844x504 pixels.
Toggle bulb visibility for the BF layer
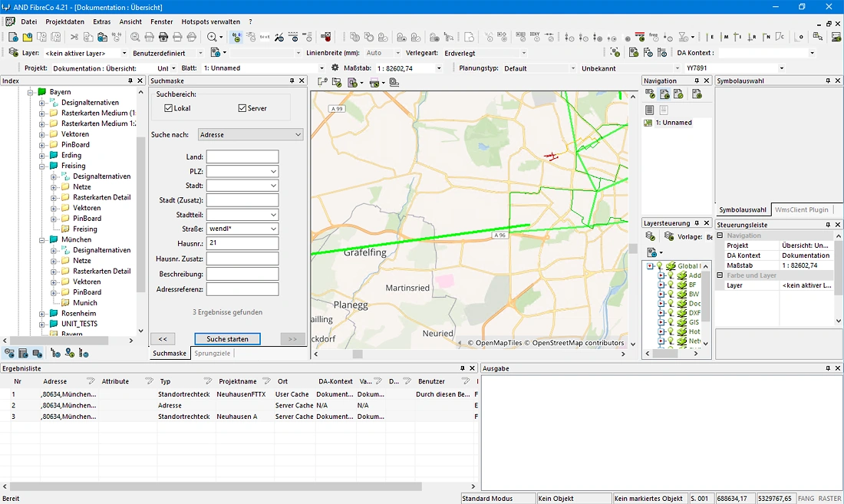[x=671, y=285]
